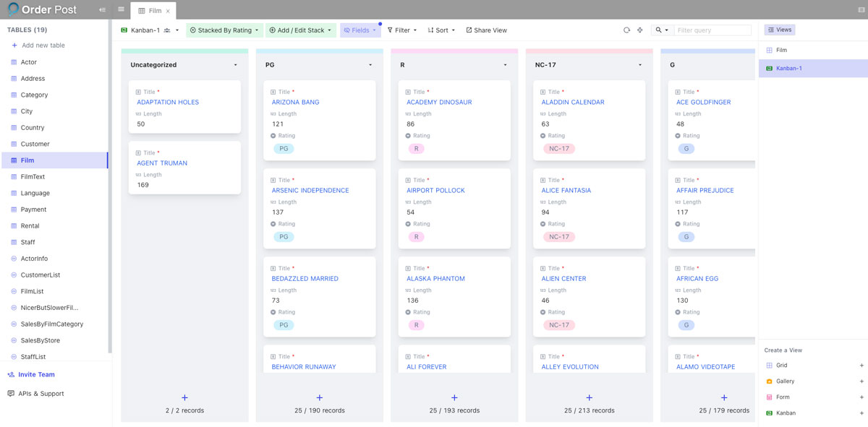The image size is (868, 427).
Task: Add record to the PG stack with plus
Action: [x=320, y=397]
